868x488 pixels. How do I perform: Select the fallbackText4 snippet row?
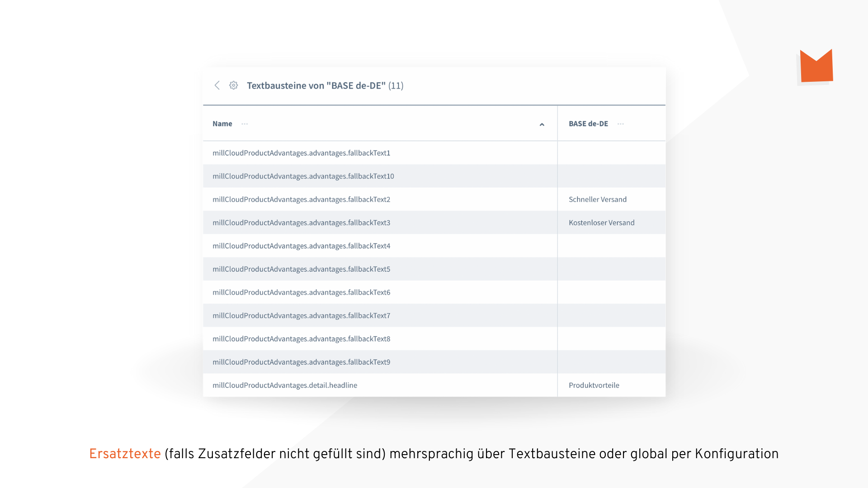pos(434,246)
